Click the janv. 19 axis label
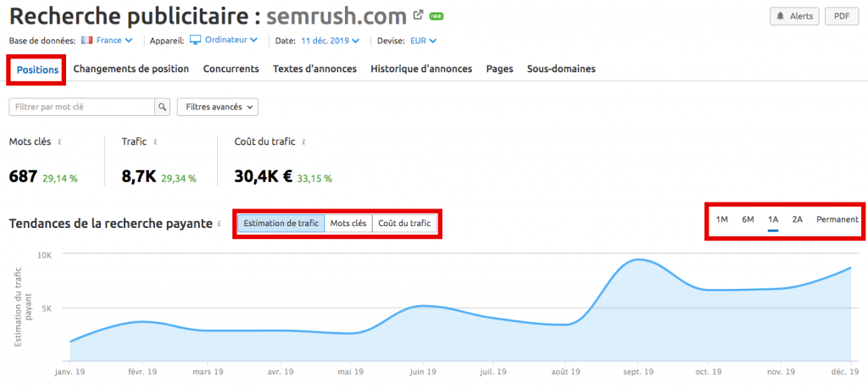Screen dimensions: 868x388 (68, 372)
